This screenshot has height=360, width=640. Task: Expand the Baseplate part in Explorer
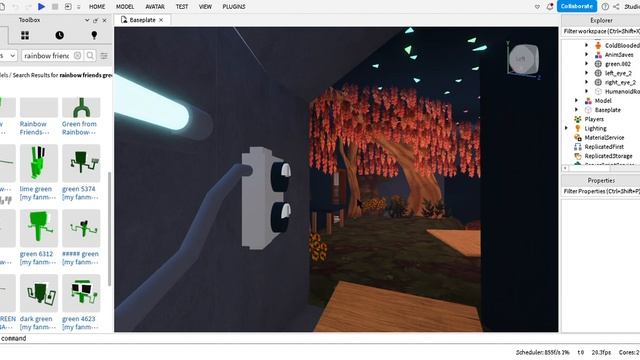pos(577,110)
